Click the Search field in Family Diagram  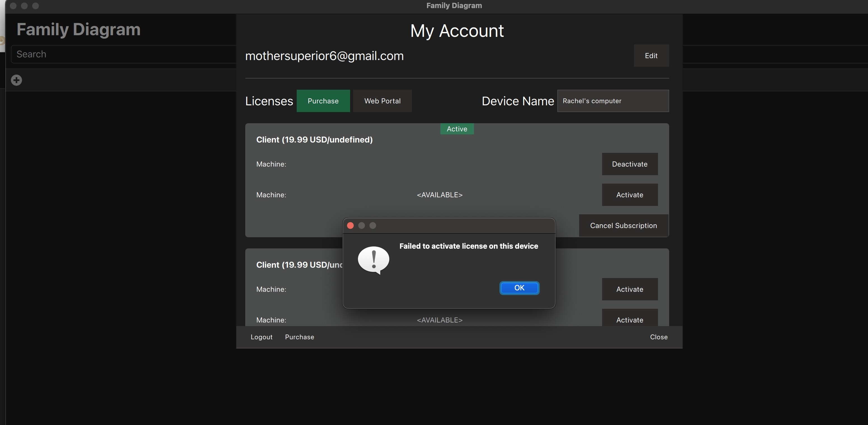pyautogui.click(x=123, y=54)
